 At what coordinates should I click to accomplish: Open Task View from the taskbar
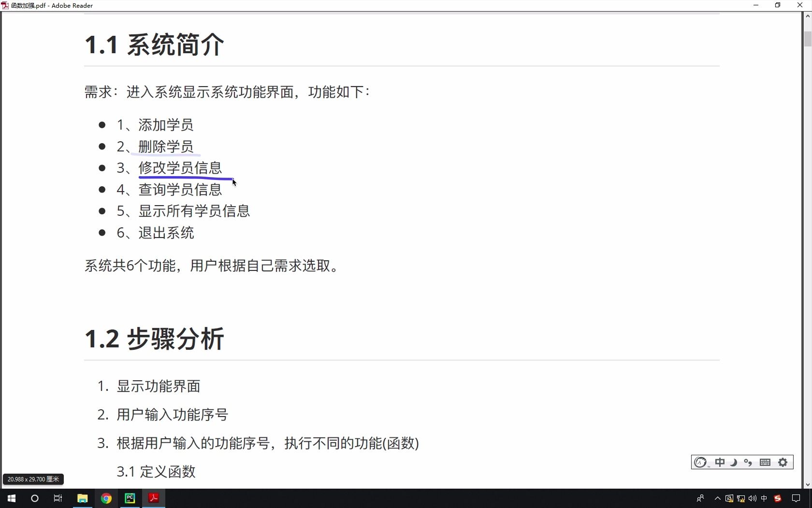pos(58,498)
